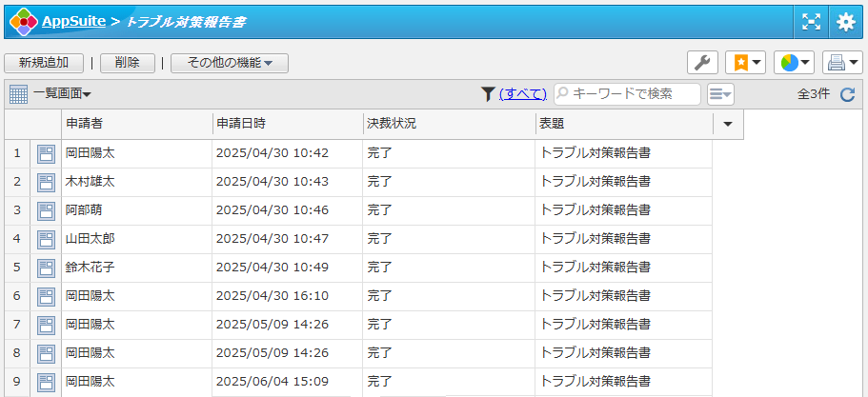Click the AppSuite logo icon

[23, 20]
